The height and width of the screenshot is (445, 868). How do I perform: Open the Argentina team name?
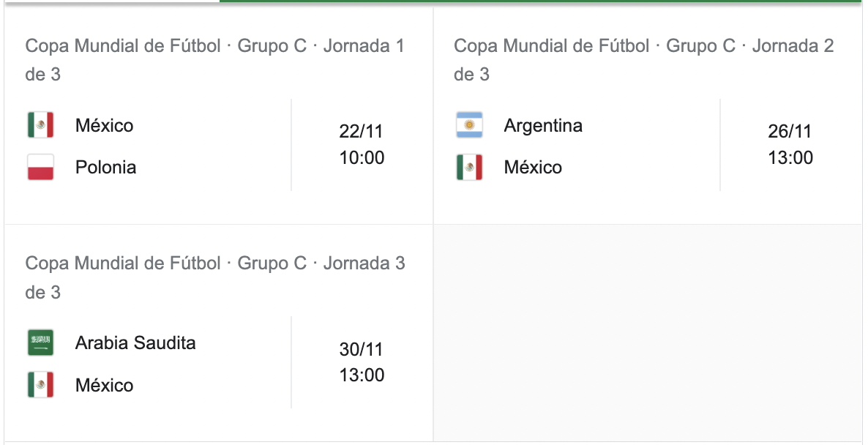tap(543, 126)
